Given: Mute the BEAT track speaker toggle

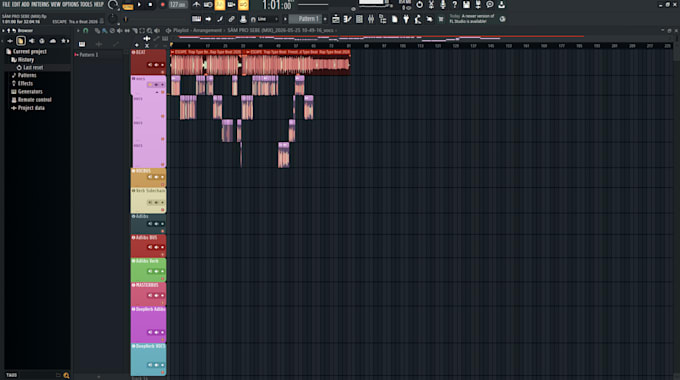Looking at the screenshot, I should (x=150, y=65).
